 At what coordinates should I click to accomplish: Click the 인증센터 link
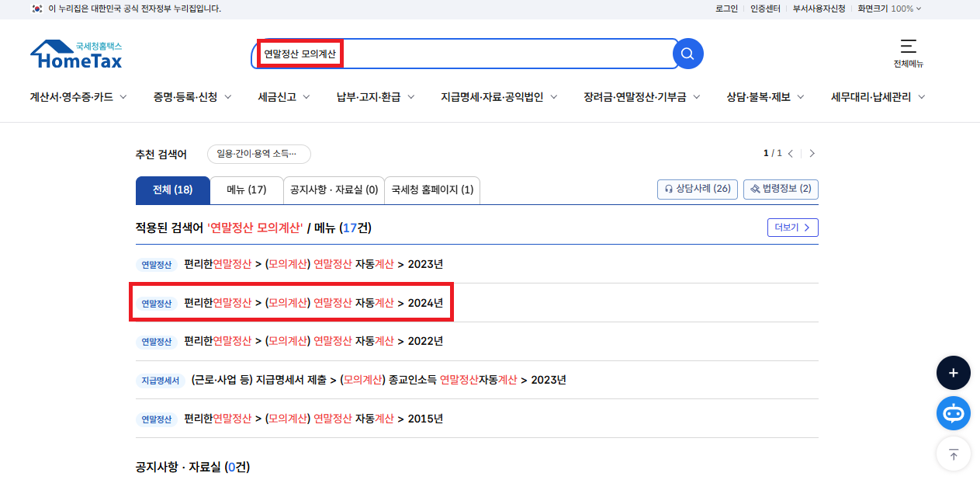pyautogui.click(x=766, y=9)
